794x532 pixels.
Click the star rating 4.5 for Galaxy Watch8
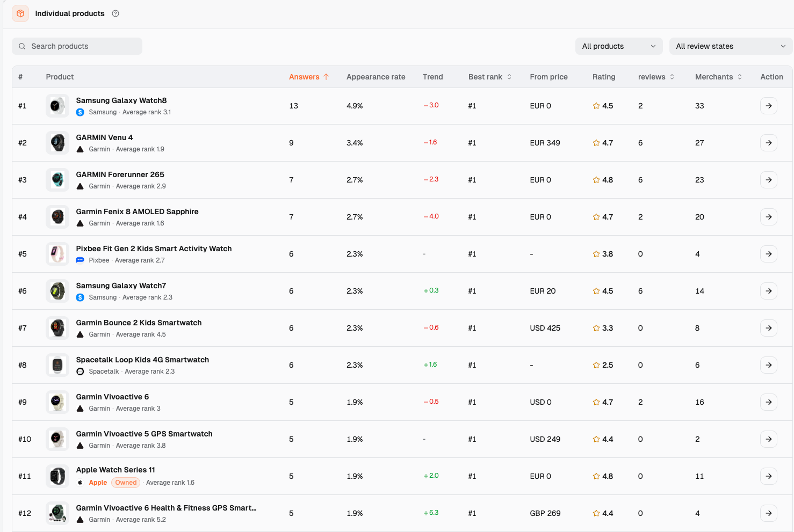click(x=603, y=106)
